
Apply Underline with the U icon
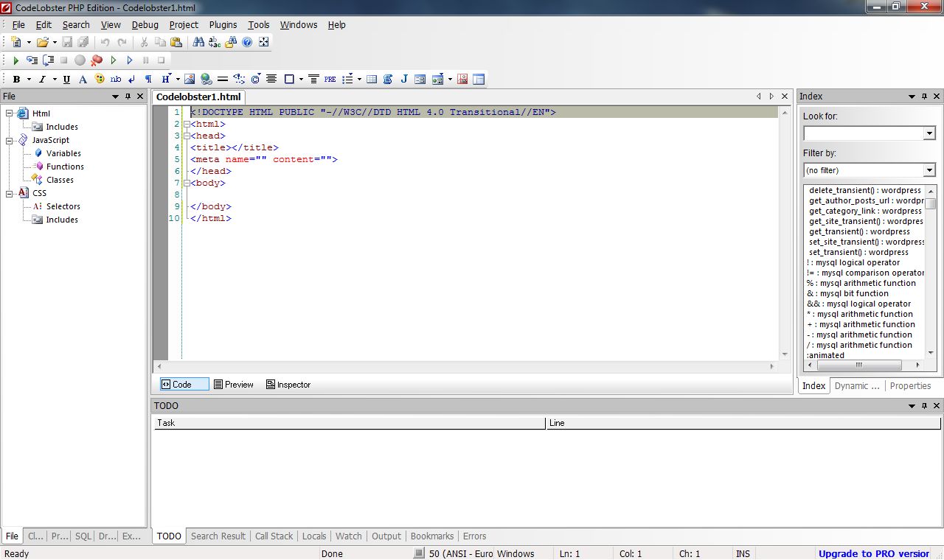66,79
